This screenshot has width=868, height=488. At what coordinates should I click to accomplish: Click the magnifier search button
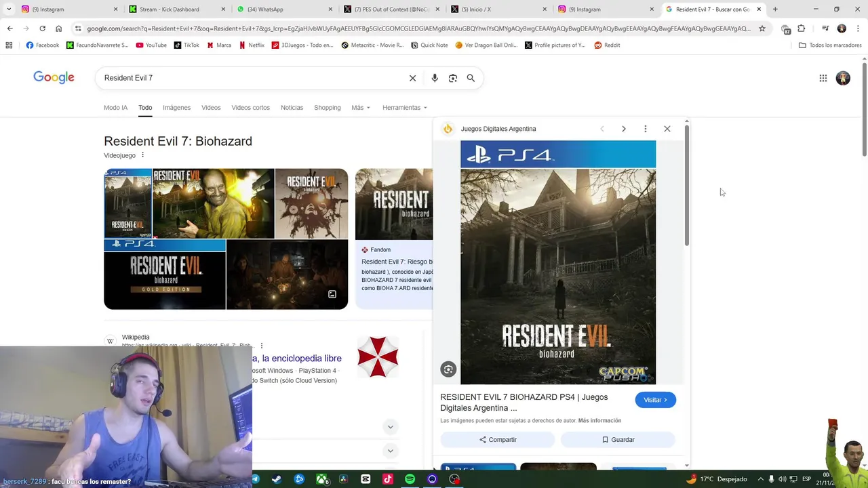471,78
